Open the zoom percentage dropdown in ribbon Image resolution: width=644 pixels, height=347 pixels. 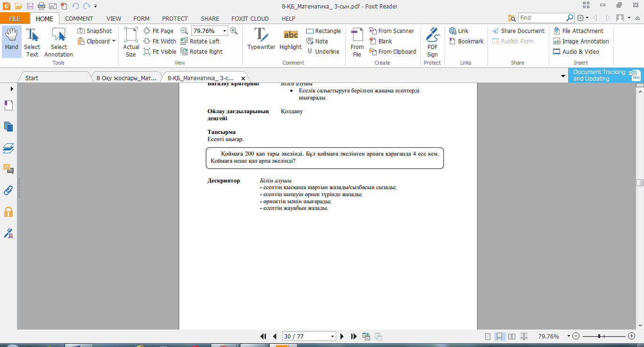click(x=224, y=31)
